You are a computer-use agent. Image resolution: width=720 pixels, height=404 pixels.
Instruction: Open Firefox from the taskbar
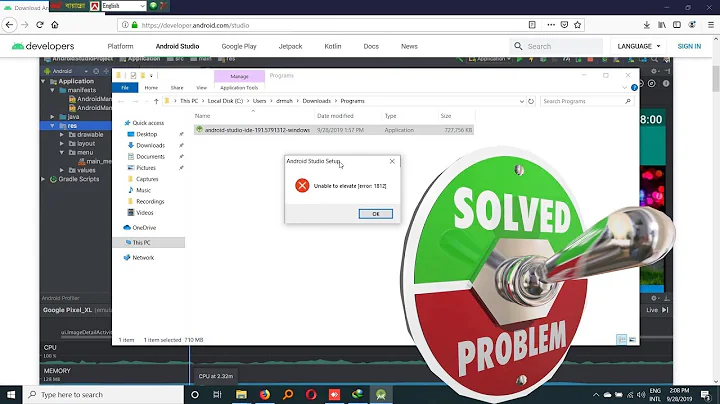click(264, 394)
